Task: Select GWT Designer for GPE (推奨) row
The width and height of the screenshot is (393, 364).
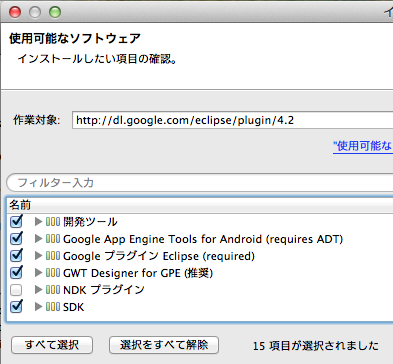Action: (138, 273)
